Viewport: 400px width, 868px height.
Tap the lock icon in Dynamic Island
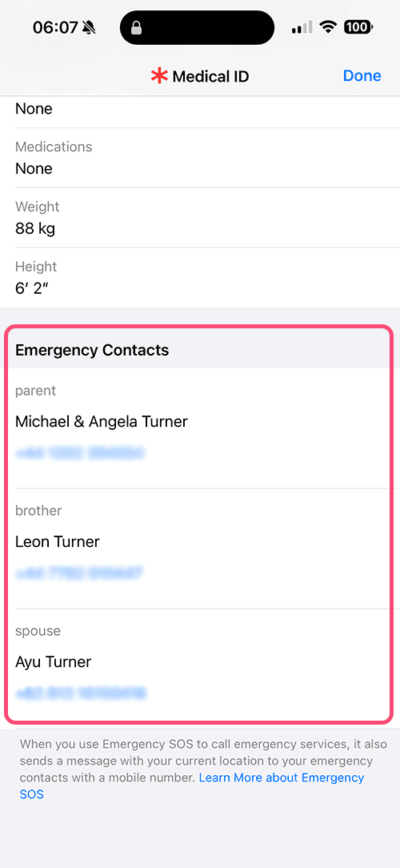coord(138,28)
